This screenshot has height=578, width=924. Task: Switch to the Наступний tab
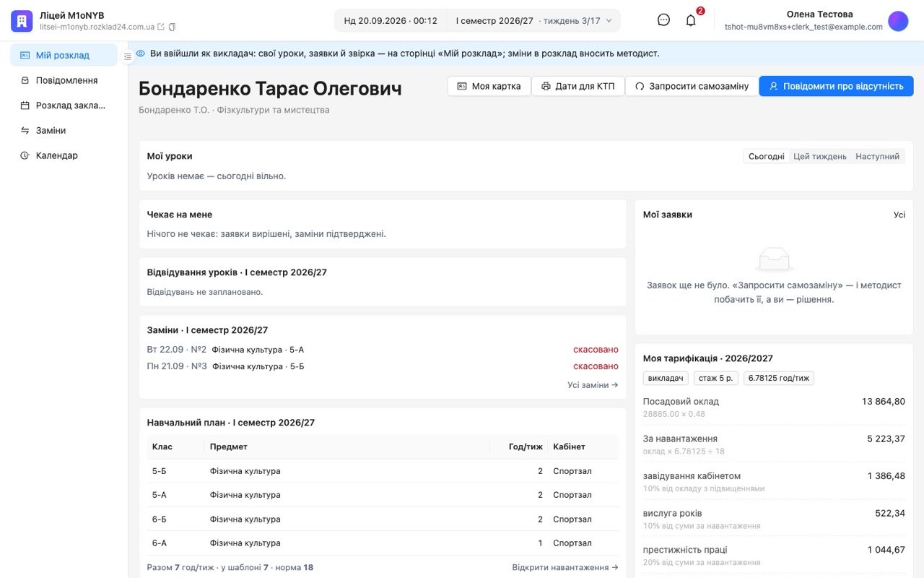(x=878, y=156)
